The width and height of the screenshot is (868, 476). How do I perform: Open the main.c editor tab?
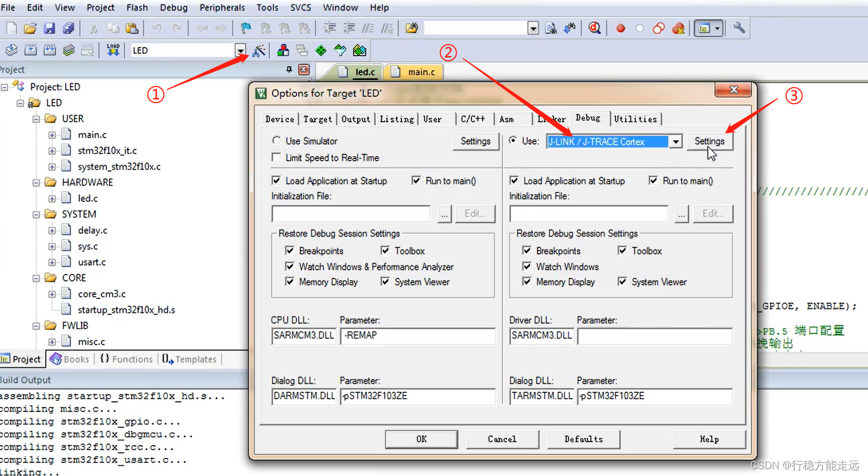coord(414,72)
